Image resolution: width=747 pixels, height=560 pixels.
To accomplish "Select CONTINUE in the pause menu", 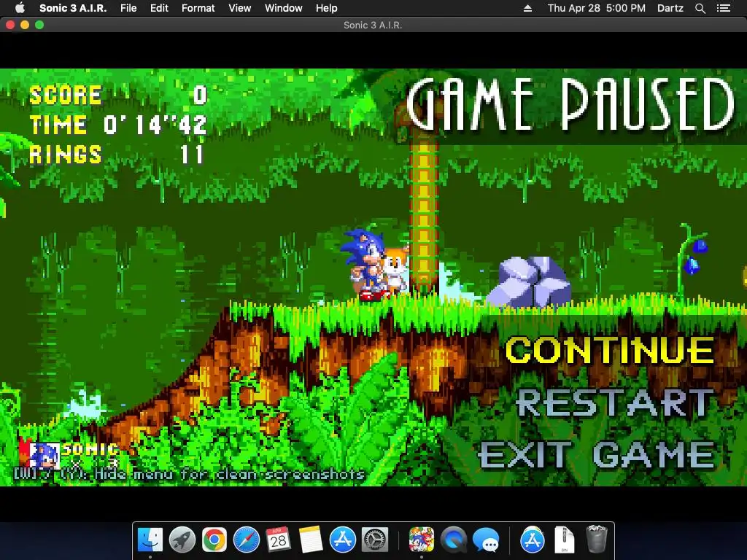I will 610,351.
